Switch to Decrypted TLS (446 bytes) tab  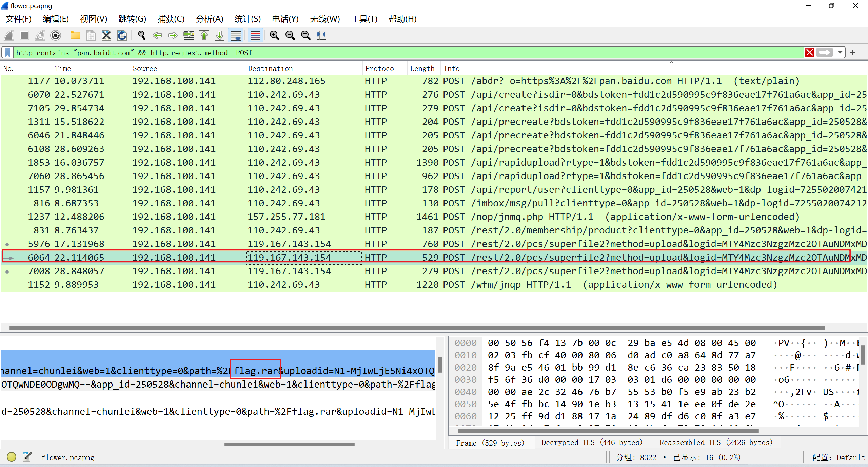tap(592, 442)
